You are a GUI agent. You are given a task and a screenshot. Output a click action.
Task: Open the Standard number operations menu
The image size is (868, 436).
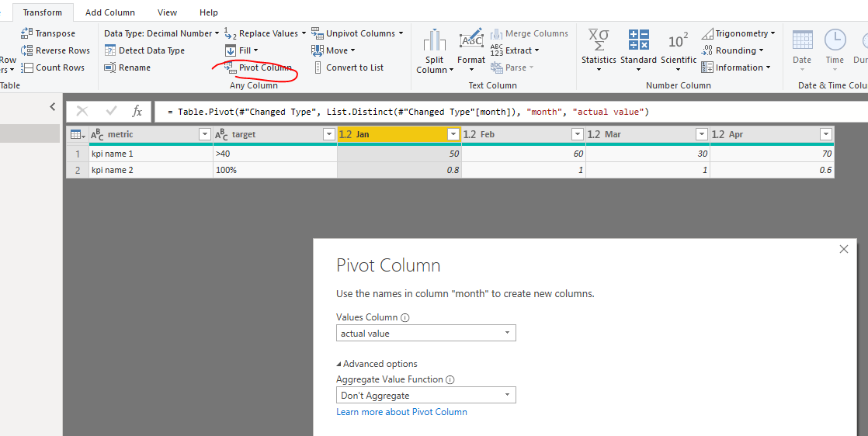[638, 51]
